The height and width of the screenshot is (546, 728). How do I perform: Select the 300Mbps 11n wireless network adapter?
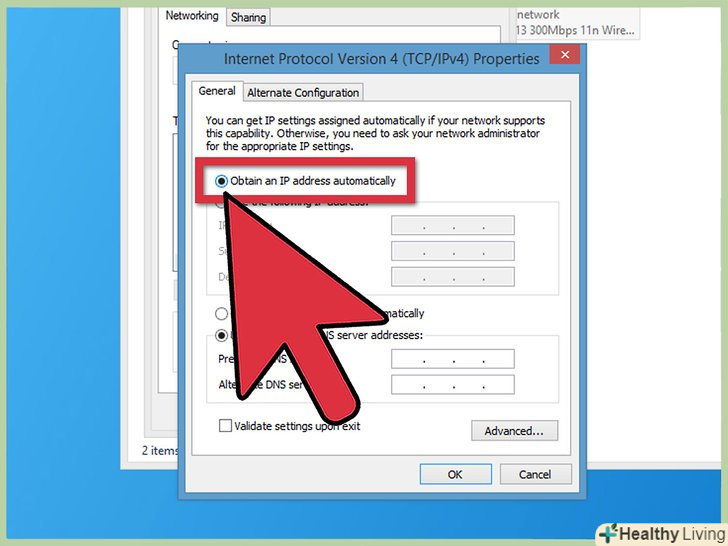(575, 23)
